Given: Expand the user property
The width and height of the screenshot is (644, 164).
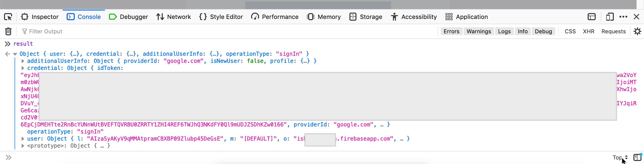Looking at the screenshot, I should tap(23, 139).
